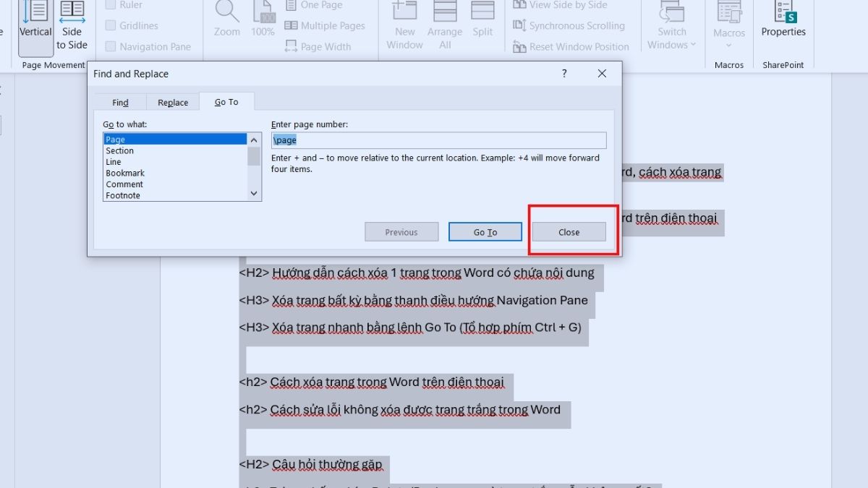The width and height of the screenshot is (868, 488).
Task: Click the Close button in dialog
Action: [x=569, y=232]
